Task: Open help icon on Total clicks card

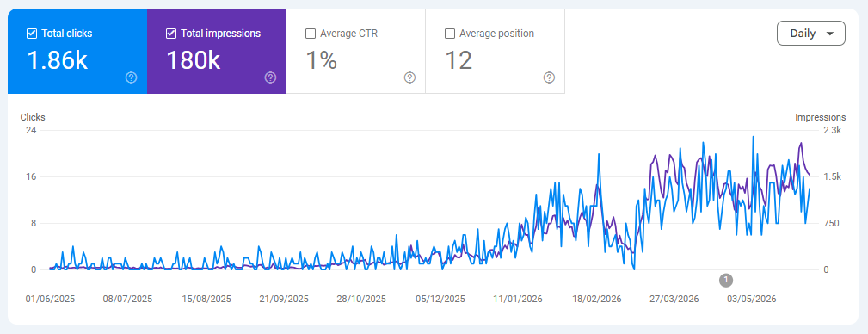Action: [x=132, y=77]
